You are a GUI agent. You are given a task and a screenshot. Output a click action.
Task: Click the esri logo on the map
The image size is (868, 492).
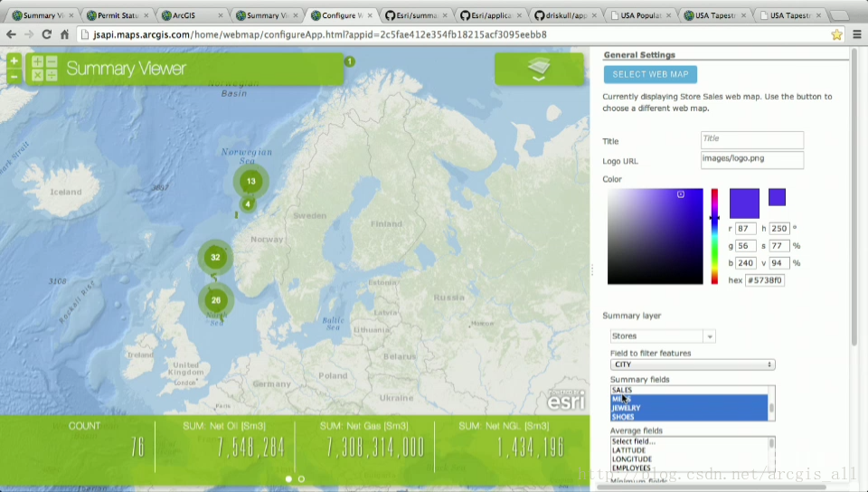click(566, 400)
